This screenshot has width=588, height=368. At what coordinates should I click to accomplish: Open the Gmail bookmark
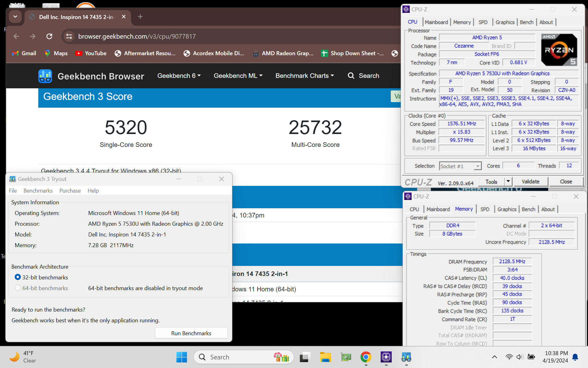point(24,53)
